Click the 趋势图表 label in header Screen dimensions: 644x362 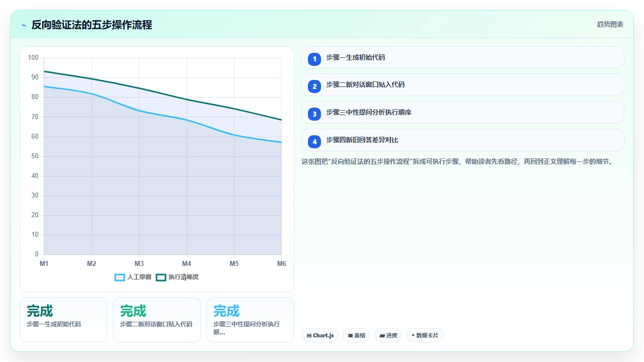(x=610, y=24)
